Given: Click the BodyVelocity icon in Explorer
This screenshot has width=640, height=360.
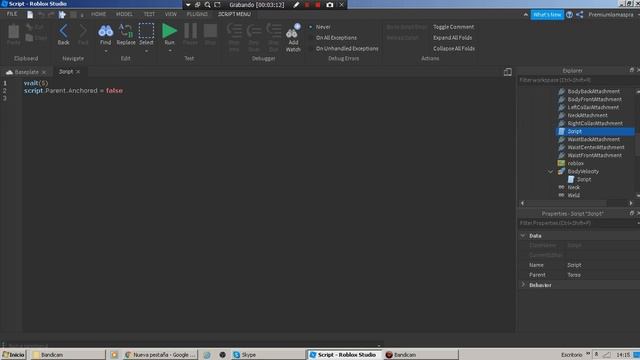Looking at the screenshot, I should [562, 171].
